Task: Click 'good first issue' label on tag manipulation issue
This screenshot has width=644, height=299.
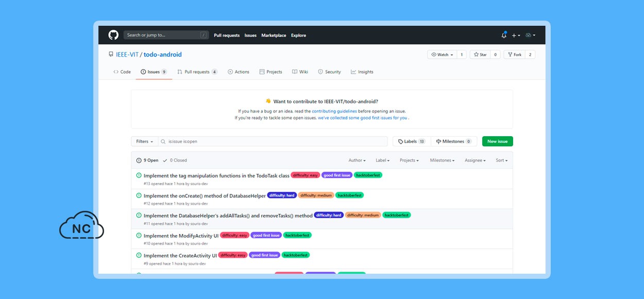Action: (x=337, y=175)
